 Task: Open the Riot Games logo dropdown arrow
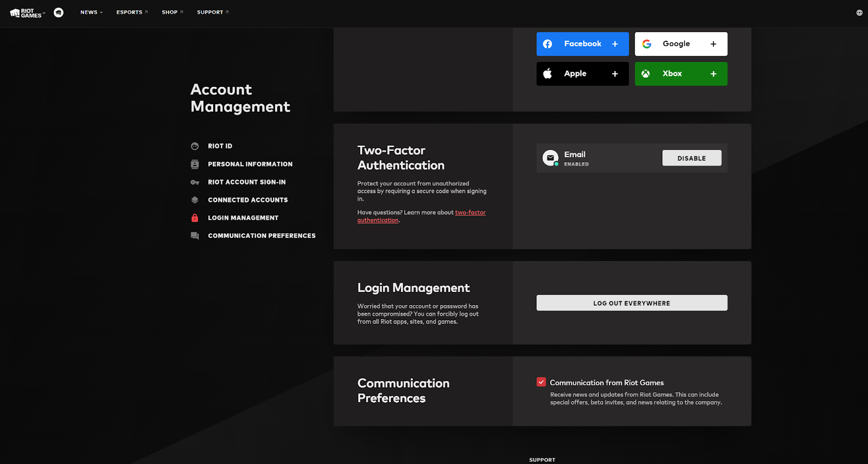tap(44, 13)
